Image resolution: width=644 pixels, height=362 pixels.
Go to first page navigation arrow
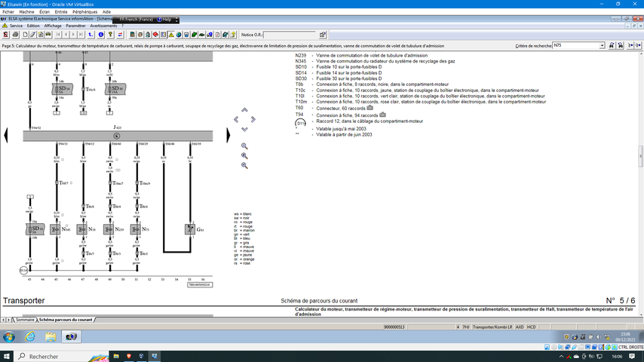coord(58,35)
